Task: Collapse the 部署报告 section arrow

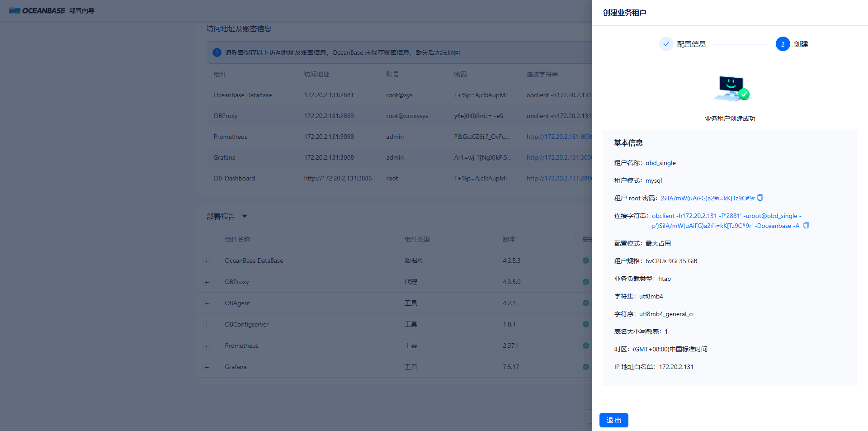Action: tap(245, 216)
